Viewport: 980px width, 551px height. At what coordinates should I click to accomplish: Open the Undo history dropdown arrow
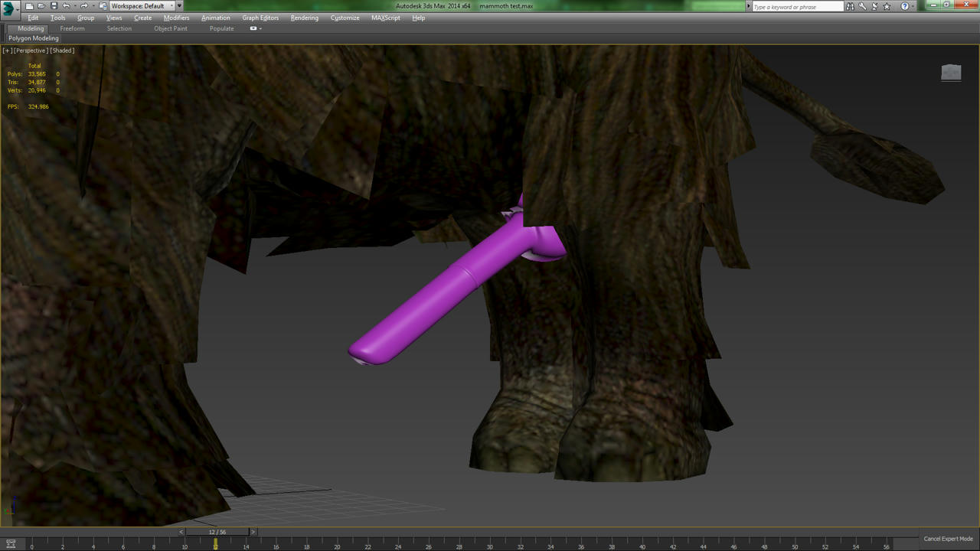(74, 6)
